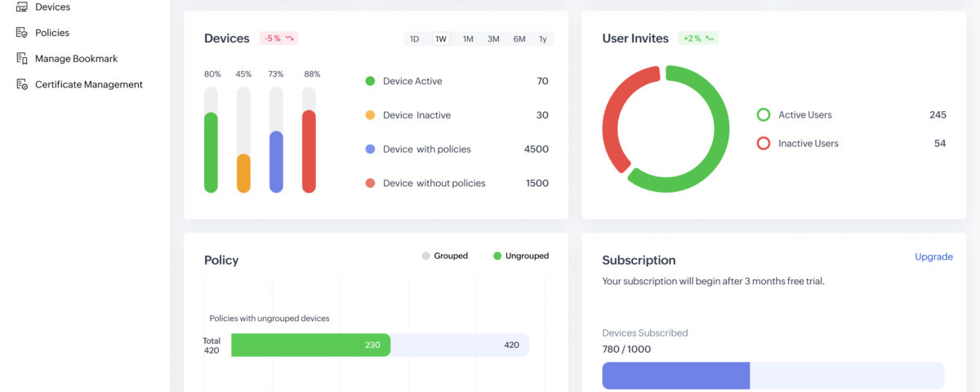This screenshot has width=980, height=392.
Task: Click the red downward trend badge on Devices
Action: (278, 38)
